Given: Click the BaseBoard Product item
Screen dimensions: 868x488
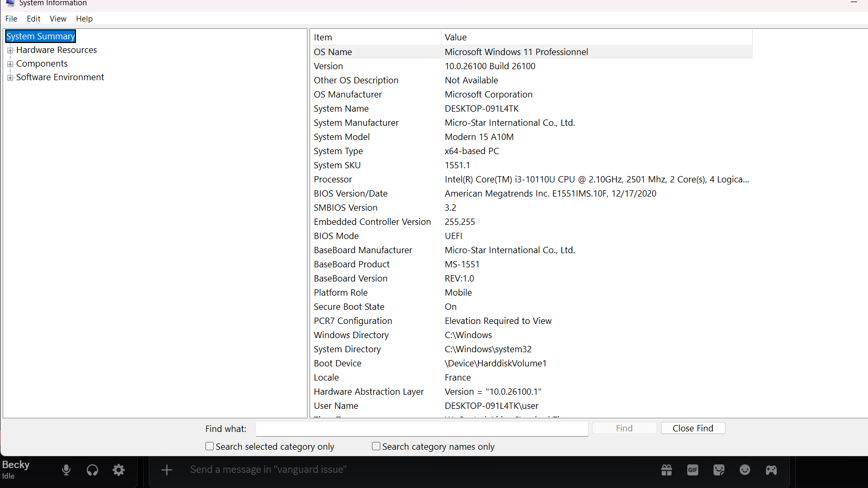Looking at the screenshot, I should tap(352, 264).
